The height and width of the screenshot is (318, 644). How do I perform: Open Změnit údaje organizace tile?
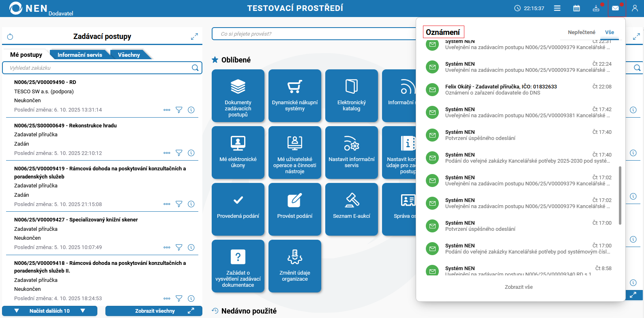[295, 266]
